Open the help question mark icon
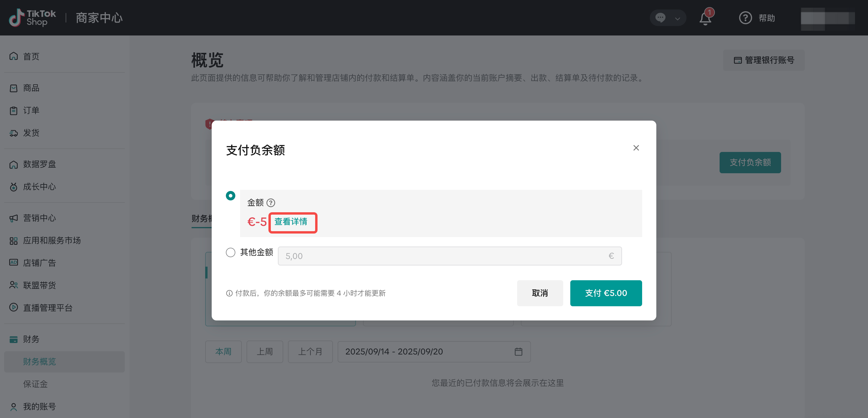 745,18
